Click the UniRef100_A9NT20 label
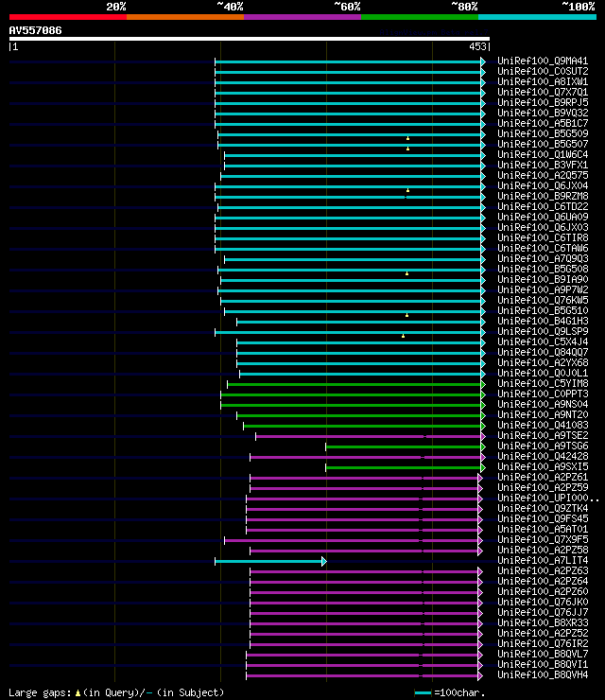The width and height of the screenshot is (605, 700). tap(543, 413)
